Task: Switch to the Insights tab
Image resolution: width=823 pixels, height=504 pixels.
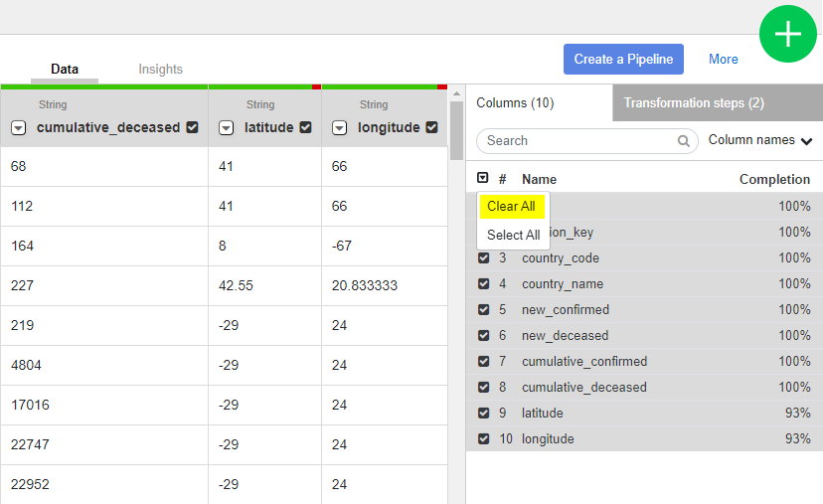Action: pyautogui.click(x=160, y=70)
